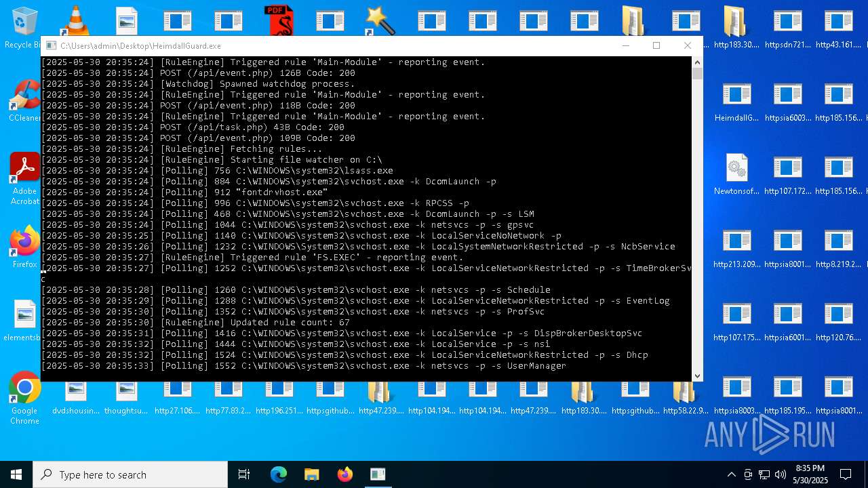Open Task View on the taskbar
The image size is (868, 488).
(244, 474)
